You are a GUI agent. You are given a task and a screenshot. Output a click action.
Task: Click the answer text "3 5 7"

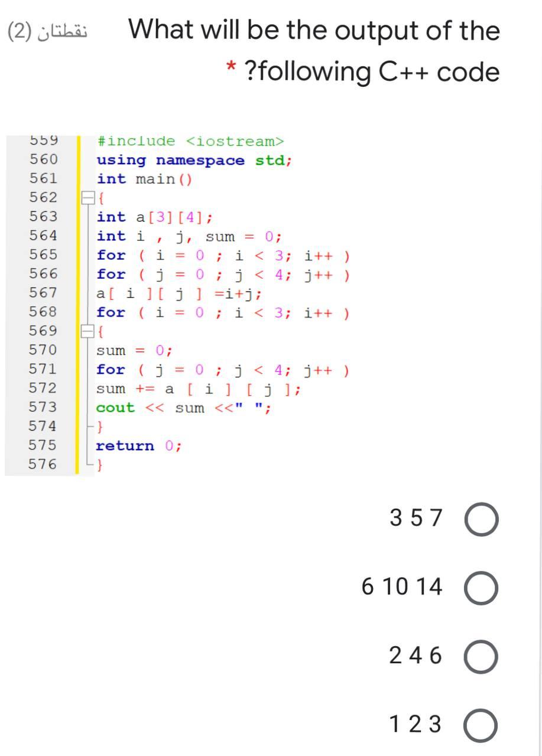pyautogui.click(x=416, y=518)
